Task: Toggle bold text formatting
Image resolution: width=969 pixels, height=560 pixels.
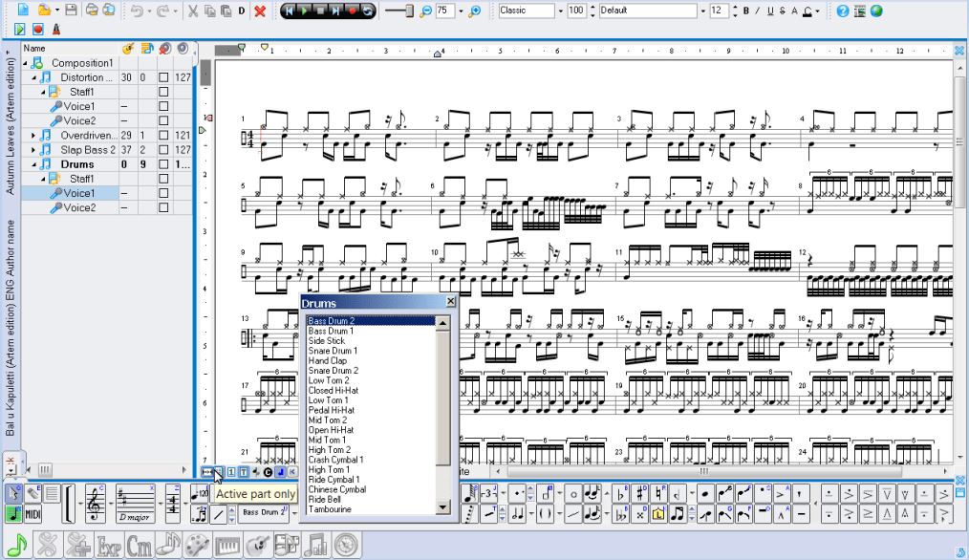Action: pyautogui.click(x=746, y=11)
